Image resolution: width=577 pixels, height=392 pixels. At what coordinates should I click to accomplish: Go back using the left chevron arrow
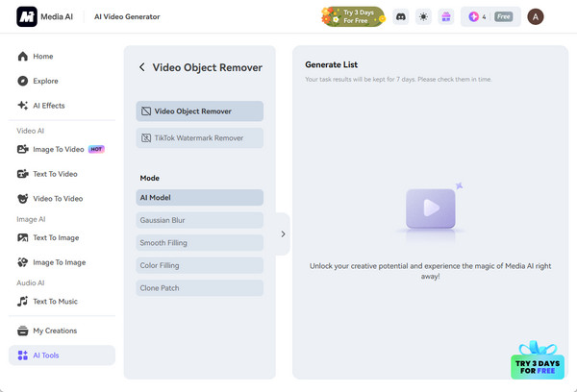pyautogui.click(x=142, y=67)
